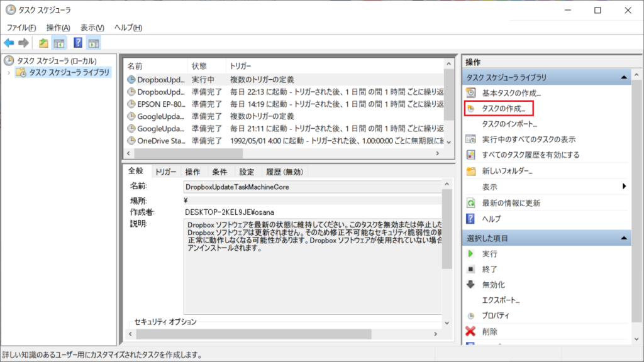Click the Back arrow toolbar icon
This screenshot has height=362, width=644.
9,43
